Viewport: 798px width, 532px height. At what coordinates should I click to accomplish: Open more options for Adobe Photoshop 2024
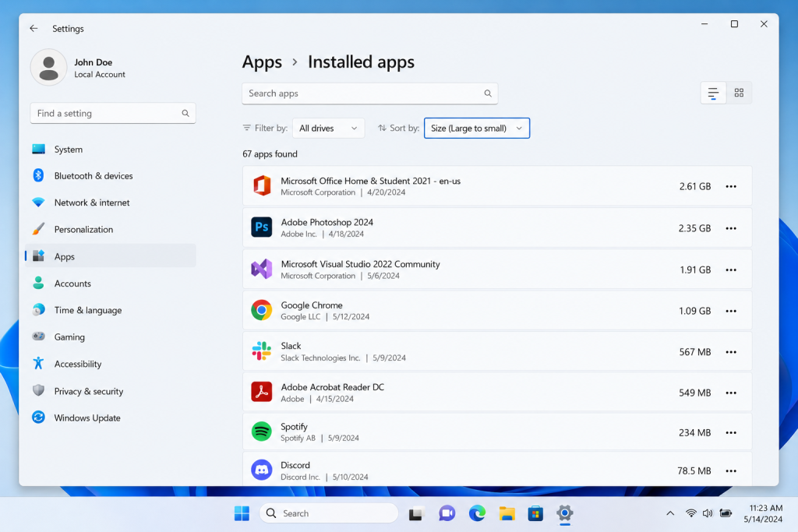tap(731, 228)
